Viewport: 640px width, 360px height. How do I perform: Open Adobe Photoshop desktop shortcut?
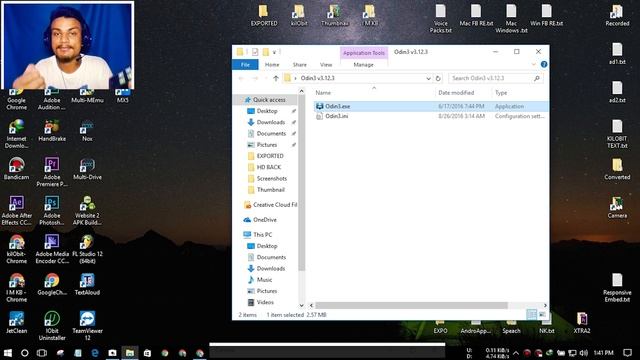click(52, 211)
